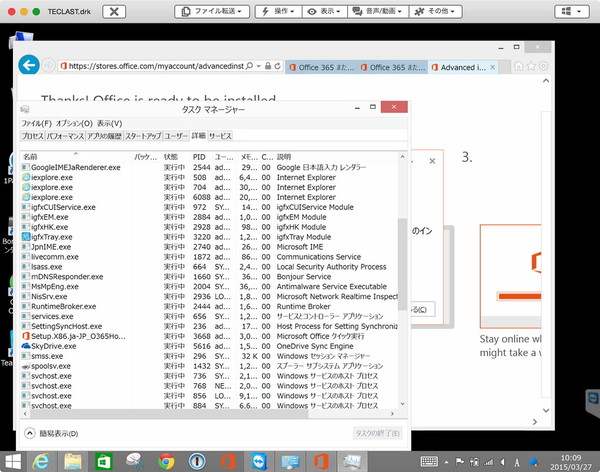This screenshot has width=600, height=472.
Task: Select iexplore.exe row with PID 6088
Action: (210, 197)
